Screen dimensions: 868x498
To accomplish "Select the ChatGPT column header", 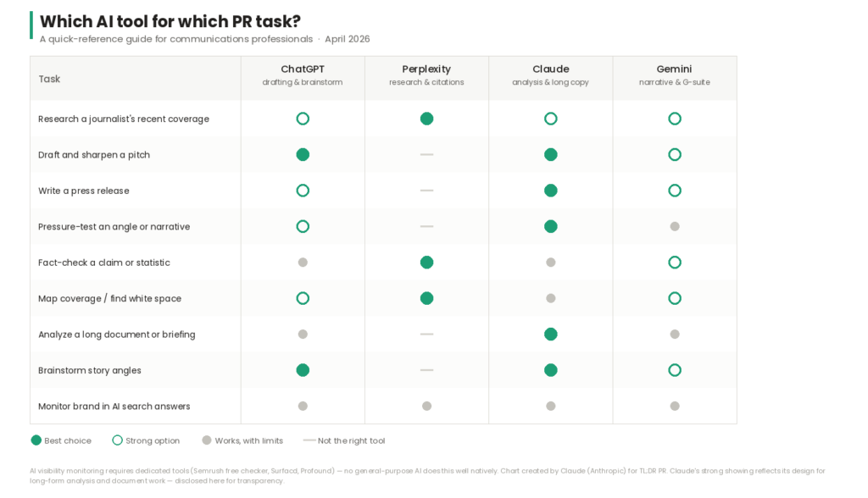I will 303,69.
